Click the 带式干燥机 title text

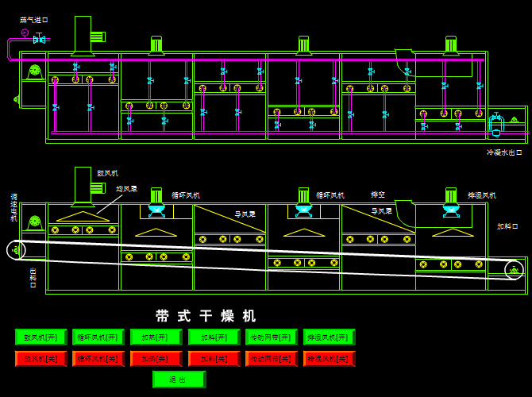click(206, 316)
